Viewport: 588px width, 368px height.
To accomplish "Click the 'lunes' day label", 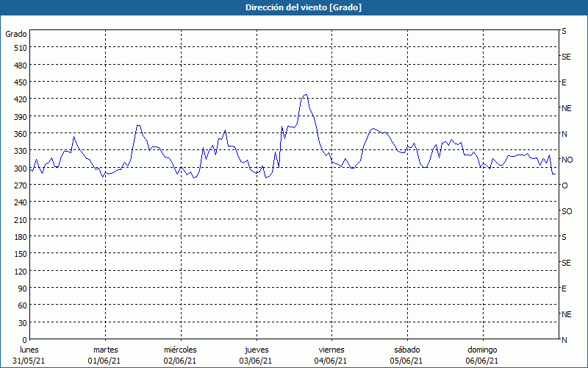I will 29,350.
